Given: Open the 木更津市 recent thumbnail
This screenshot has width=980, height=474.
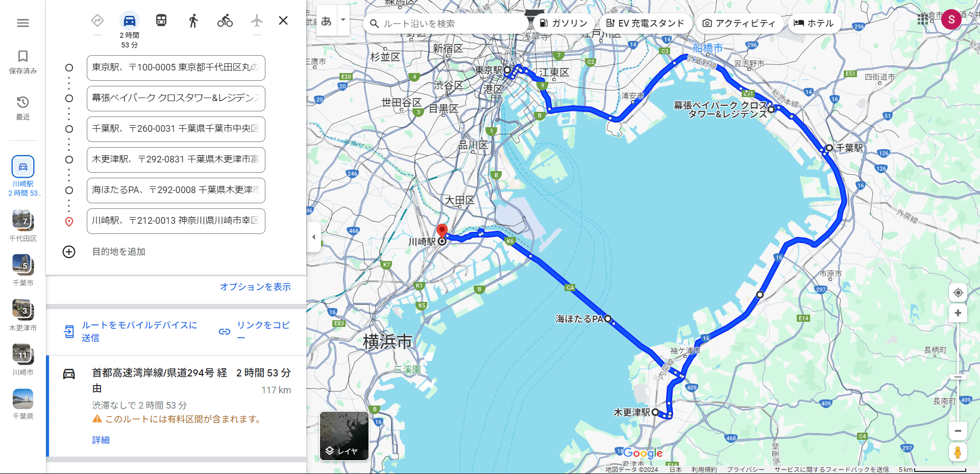Looking at the screenshot, I should pyautogui.click(x=23, y=315).
